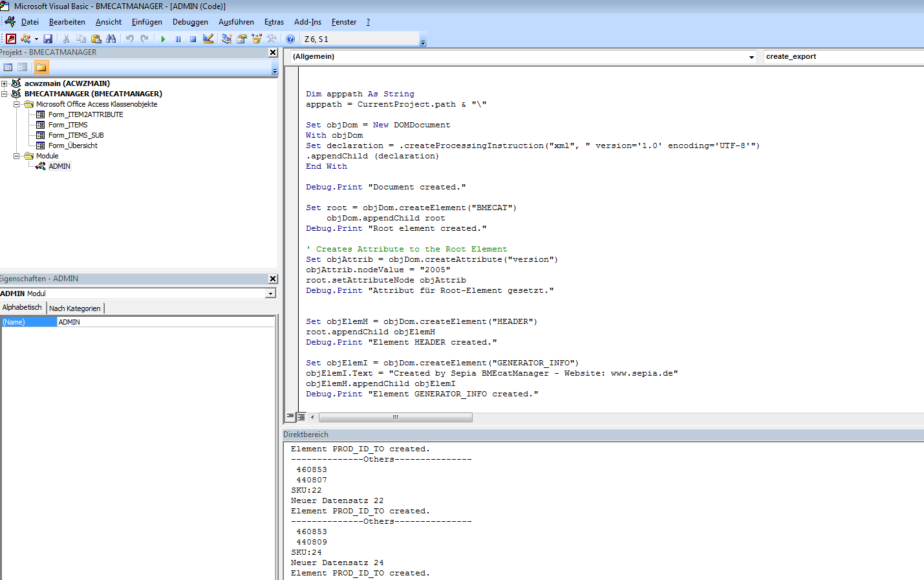This screenshot has height=580, width=924.
Task: Open the Design Mode icon
Action: click(208, 39)
